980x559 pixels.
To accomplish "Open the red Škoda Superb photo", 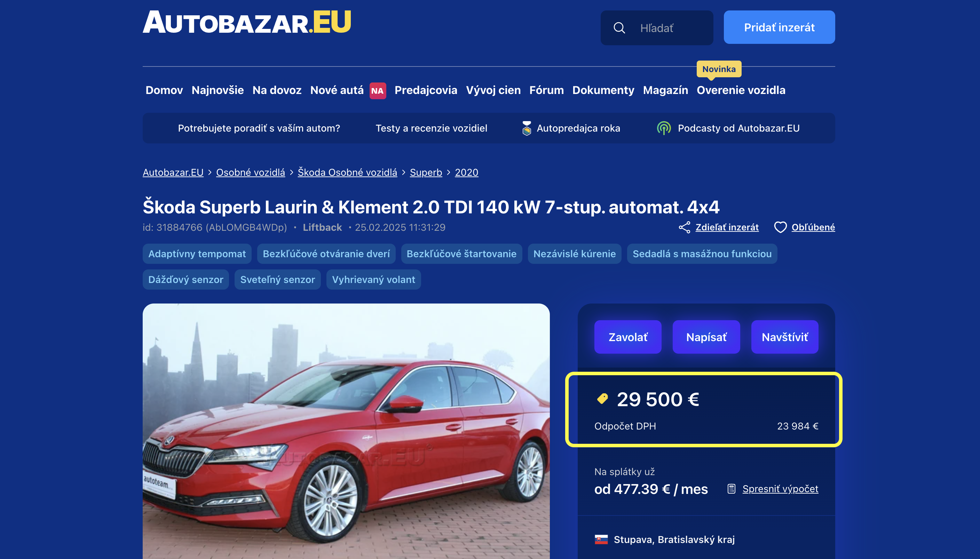I will click(x=346, y=431).
